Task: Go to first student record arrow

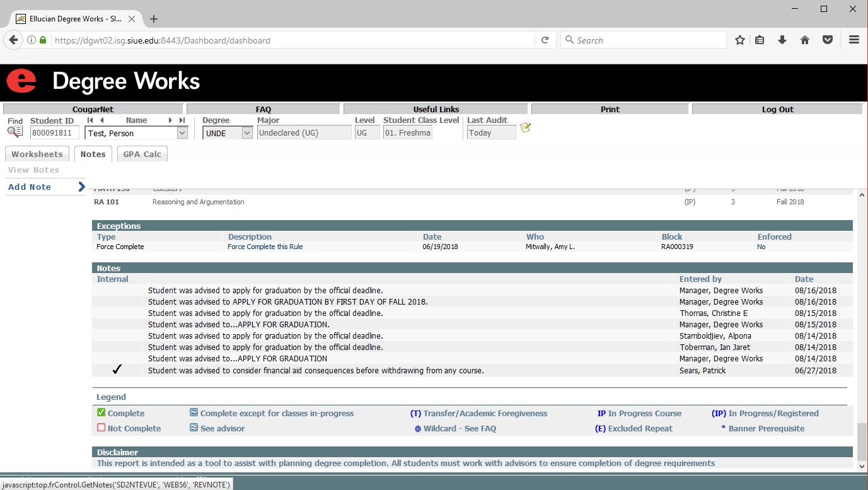Action: (x=90, y=120)
